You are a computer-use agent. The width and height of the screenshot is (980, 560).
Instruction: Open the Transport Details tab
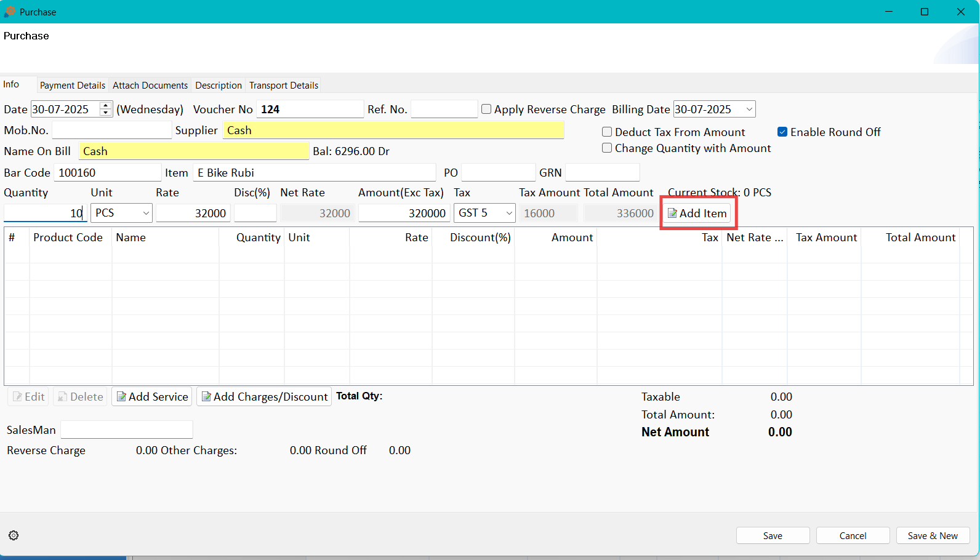click(284, 86)
